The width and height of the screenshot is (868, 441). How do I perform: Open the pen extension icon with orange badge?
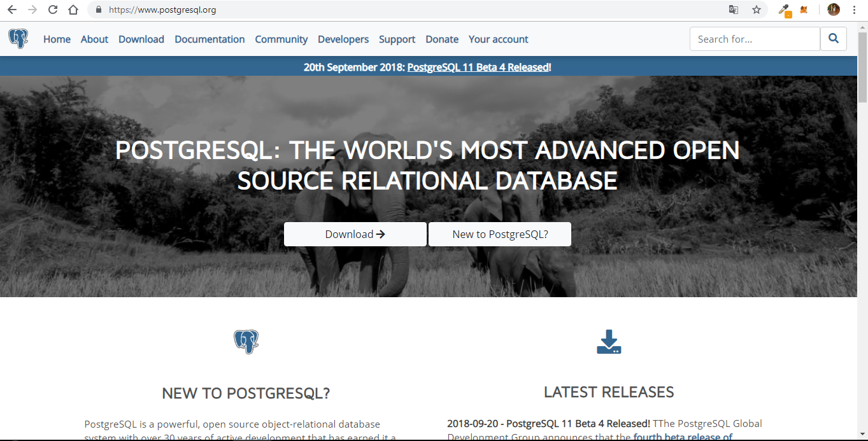785,10
